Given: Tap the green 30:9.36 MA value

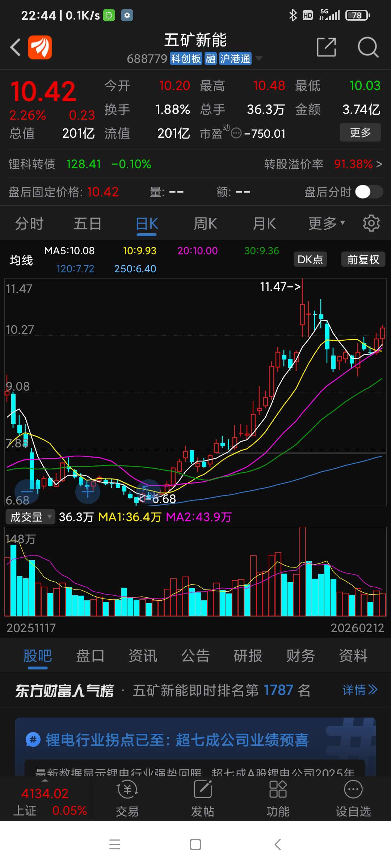Looking at the screenshot, I should pos(262,251).
